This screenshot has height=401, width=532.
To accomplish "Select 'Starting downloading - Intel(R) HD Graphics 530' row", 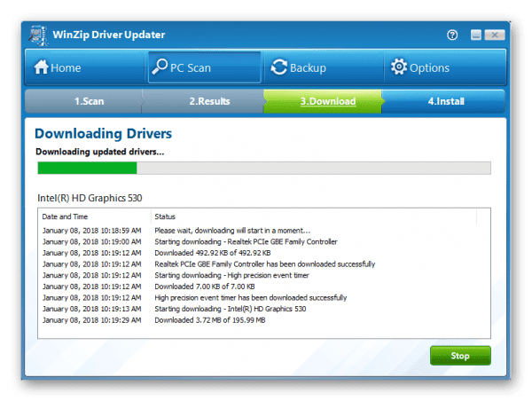I will point(264,309).
